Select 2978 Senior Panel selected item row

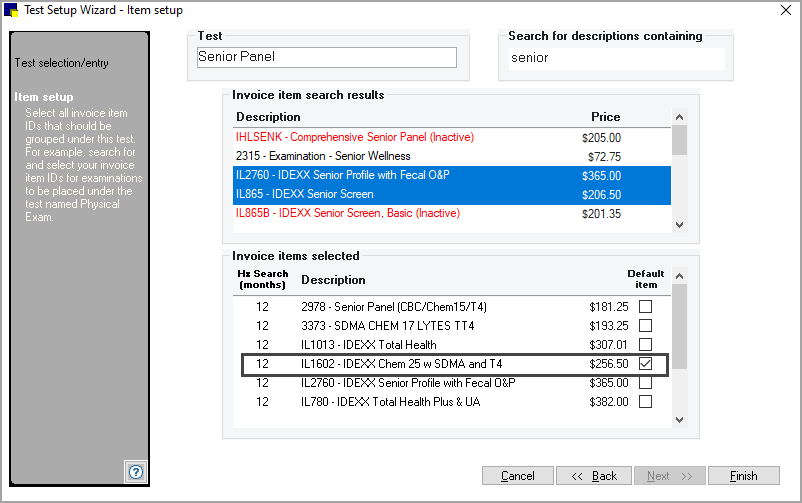point(452,307)
